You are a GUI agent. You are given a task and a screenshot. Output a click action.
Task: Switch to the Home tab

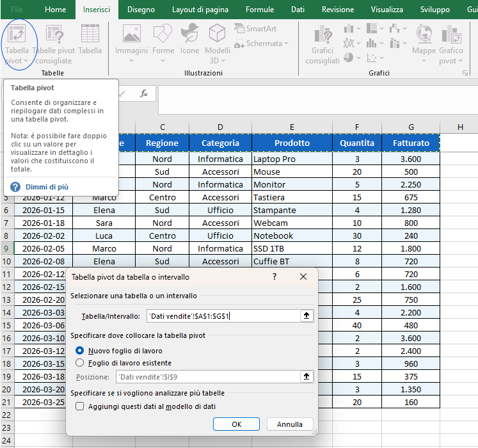[x=55, y=10]
